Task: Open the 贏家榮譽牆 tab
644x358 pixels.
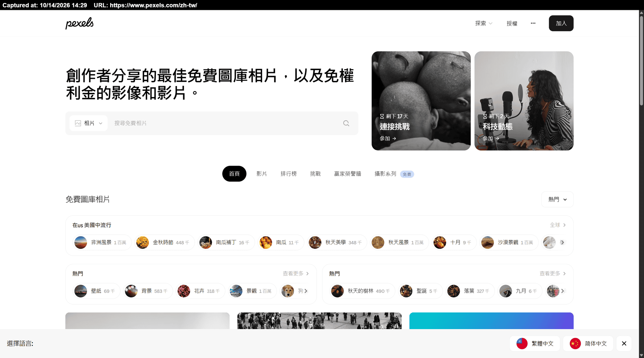Action: pos(347,174)
